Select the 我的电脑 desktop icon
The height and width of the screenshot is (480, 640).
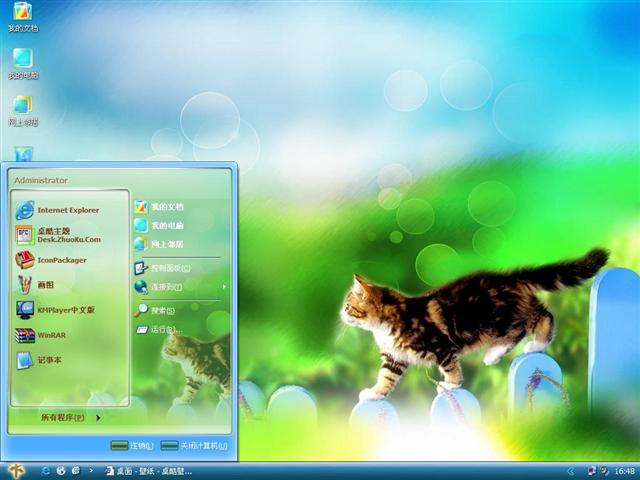pyautogui.click(x=23, y=64)
